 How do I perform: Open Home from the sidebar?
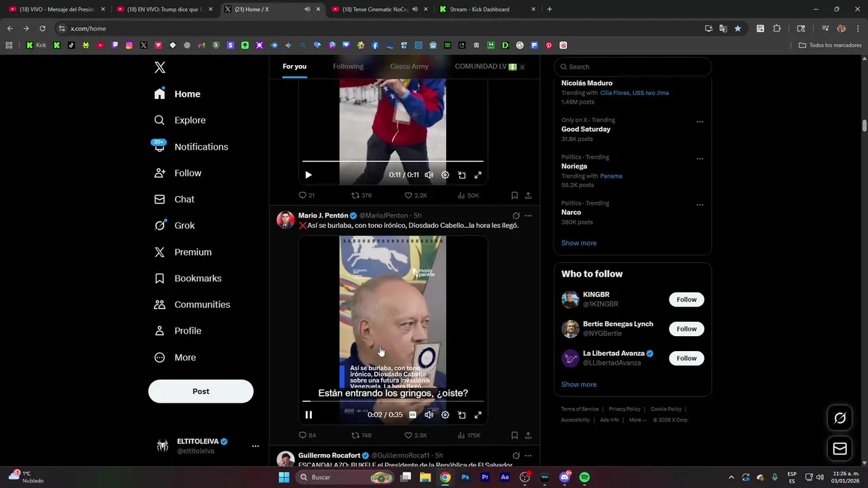pyautogui.click(x=178, y=94)
